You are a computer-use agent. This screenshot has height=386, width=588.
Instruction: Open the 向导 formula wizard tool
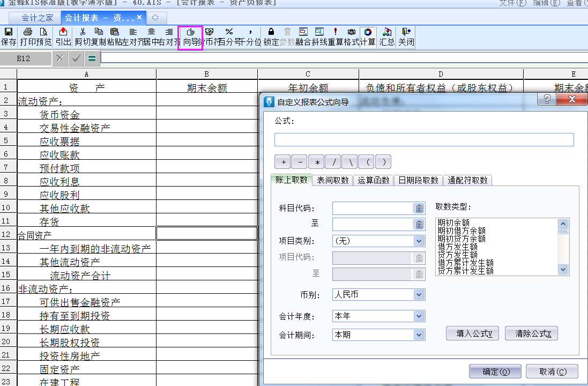click(x=190, y=36)
